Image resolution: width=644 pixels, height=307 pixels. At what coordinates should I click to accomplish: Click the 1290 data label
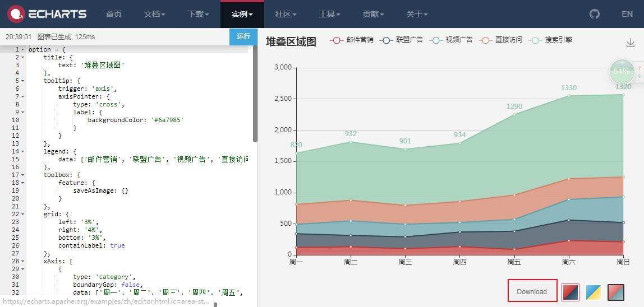tap(514, 106)
